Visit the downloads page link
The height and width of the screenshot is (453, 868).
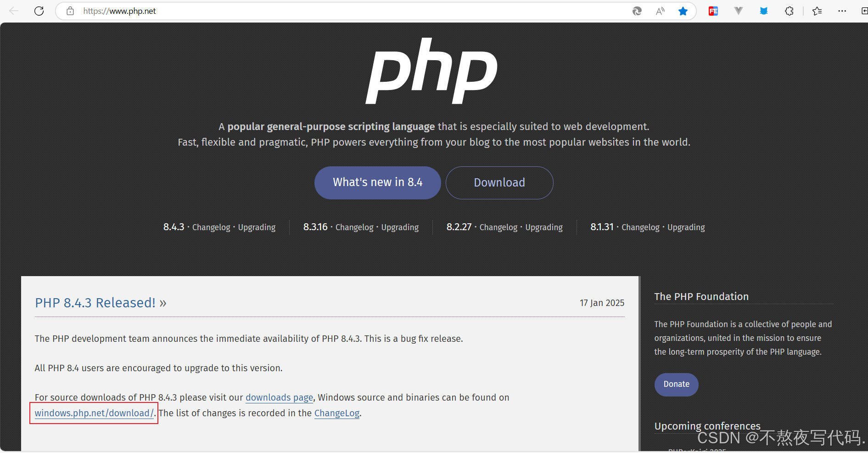click(x=279, y=397)
